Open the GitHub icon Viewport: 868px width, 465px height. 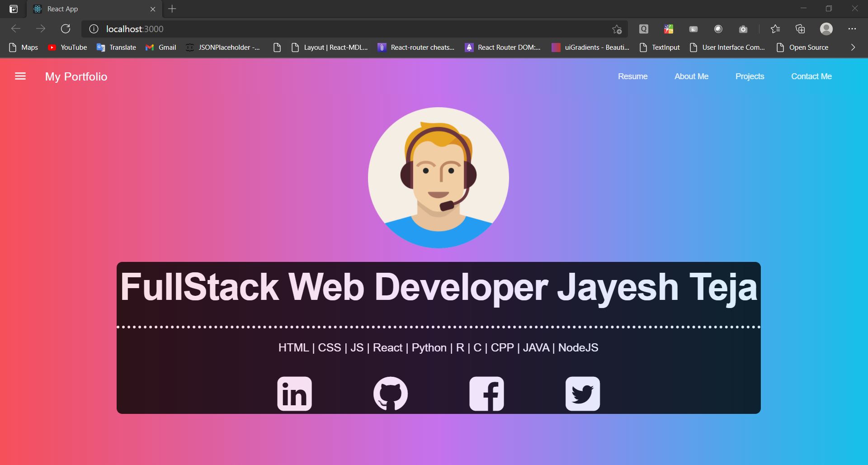coord(391,393)
